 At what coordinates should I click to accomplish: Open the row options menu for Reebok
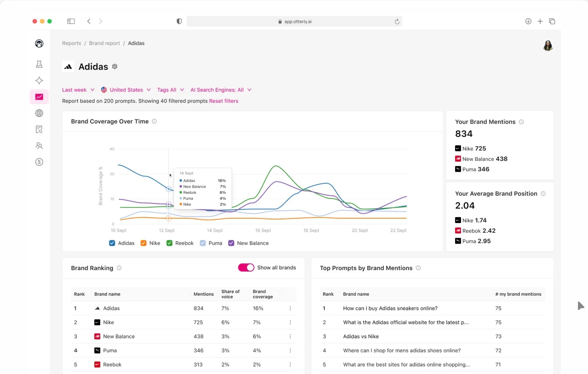click(290, 364)
